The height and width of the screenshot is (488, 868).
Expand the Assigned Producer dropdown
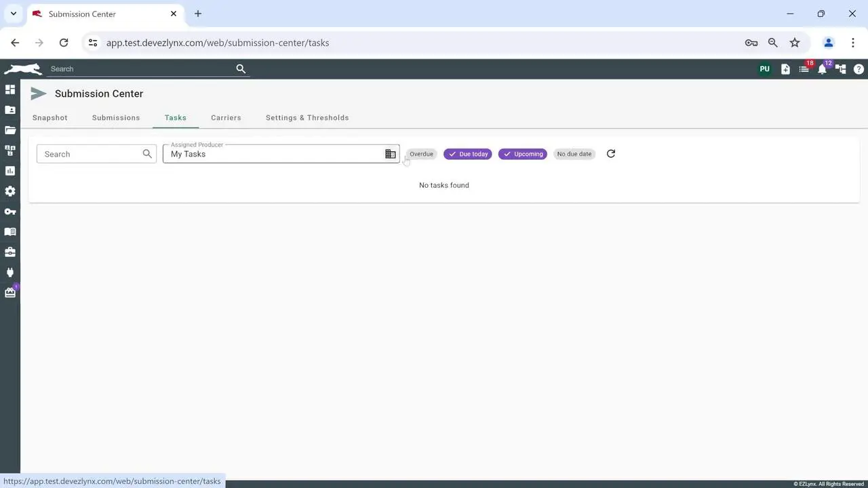point(271,154)
